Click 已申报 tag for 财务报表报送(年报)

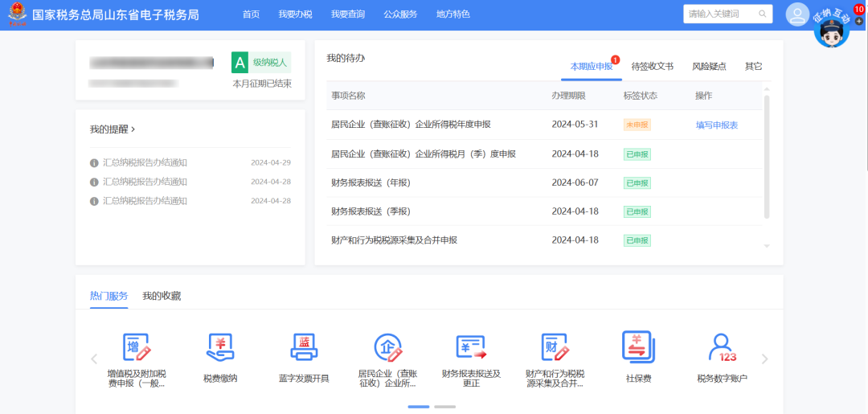coord(637,182)
